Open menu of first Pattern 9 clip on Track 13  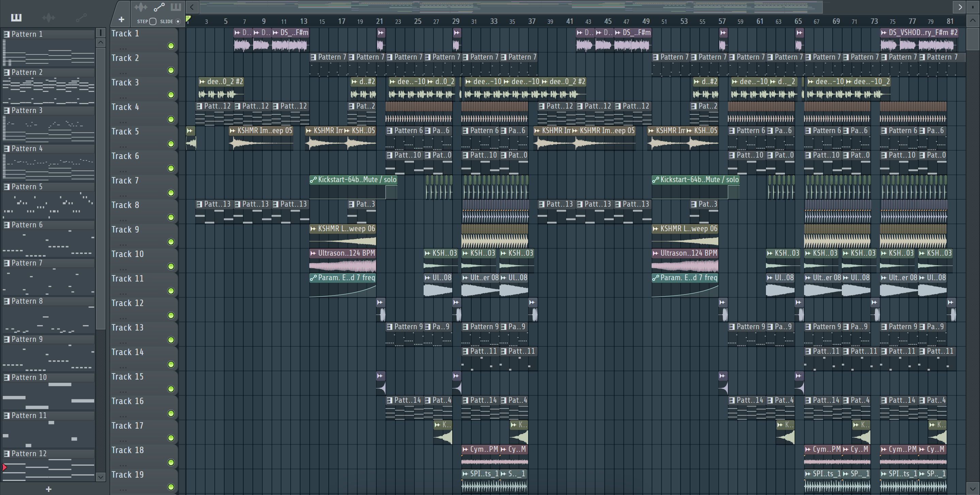(x=390, y=327)
